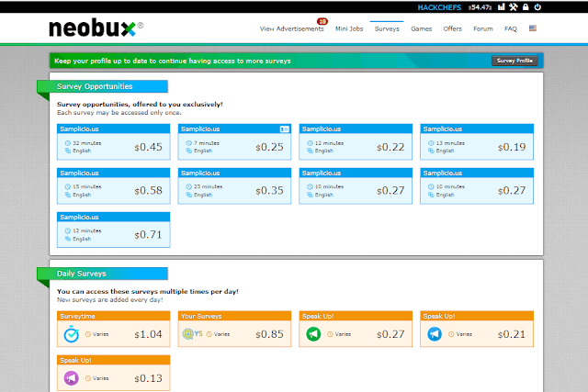
Task: Click the language icon on the $0.71 survey
Action: 68,239
